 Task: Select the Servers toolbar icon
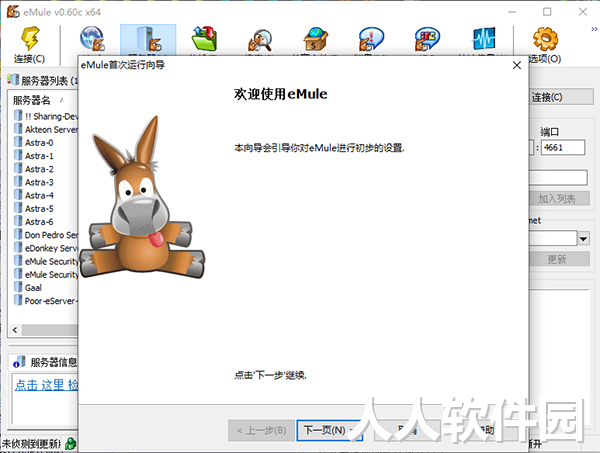pyautogui.click(x=148, y=38)
